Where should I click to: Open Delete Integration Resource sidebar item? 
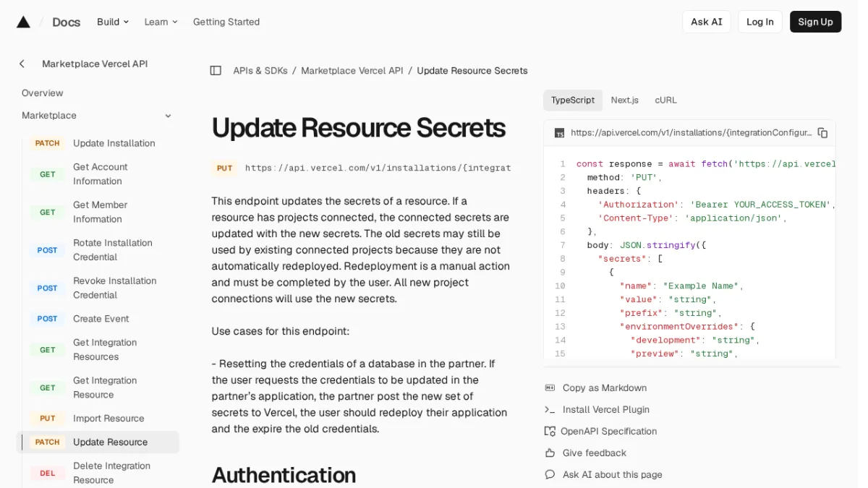point(112,473)
